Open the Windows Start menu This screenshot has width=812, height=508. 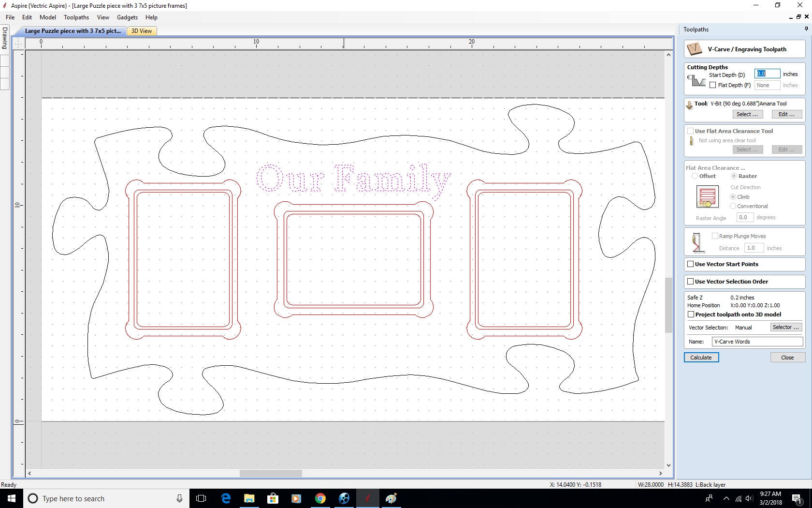[12, 498]
